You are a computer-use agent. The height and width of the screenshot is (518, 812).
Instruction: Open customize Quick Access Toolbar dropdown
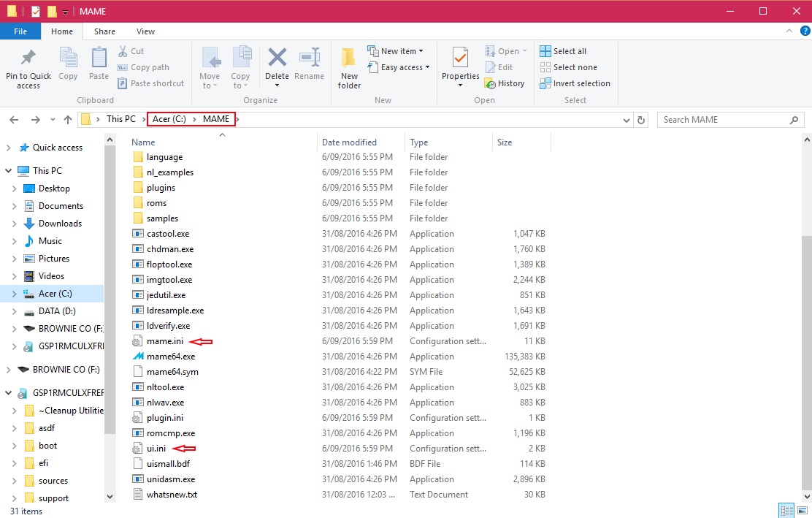point(65,12)
